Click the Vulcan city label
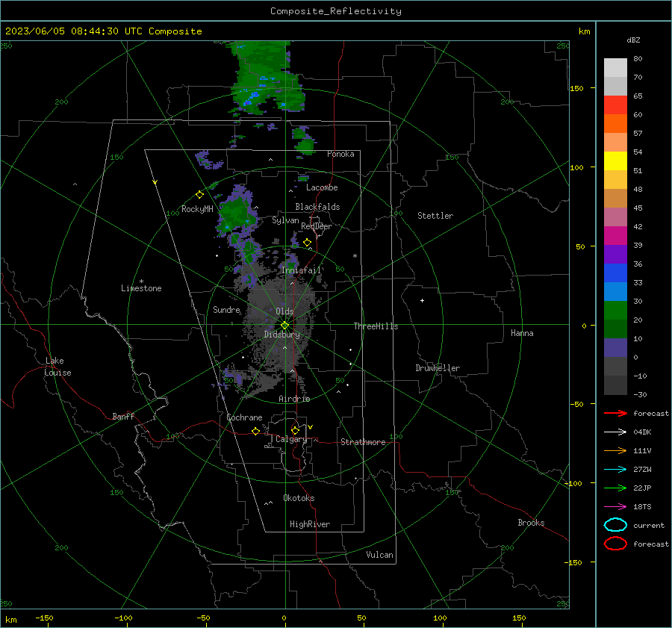 (x=379, y=555)
